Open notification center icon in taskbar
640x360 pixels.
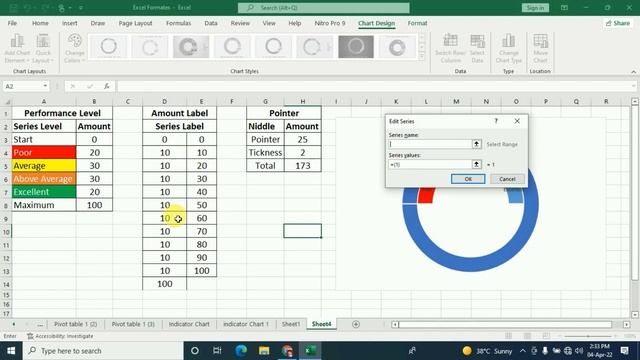click(624, 351)
